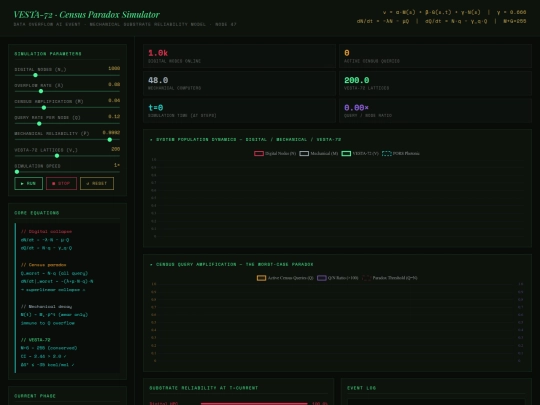The height and width of the screenshot is (405, 540).
Task: Adjust the Overflow Rate slider
Action: (67, 91)
